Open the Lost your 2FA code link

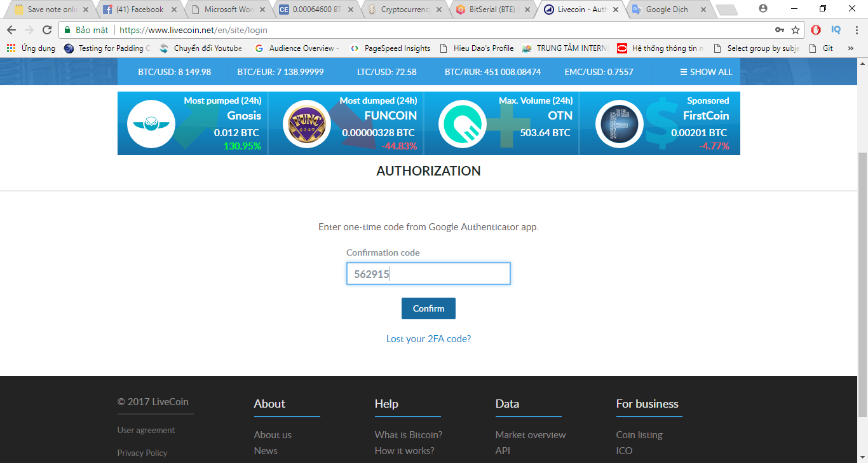(428, 339)
